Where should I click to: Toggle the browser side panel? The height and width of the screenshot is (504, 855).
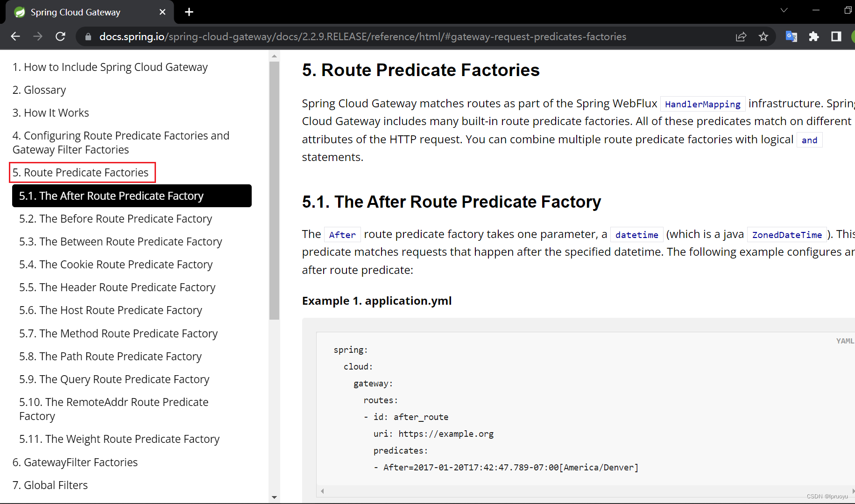836,36
